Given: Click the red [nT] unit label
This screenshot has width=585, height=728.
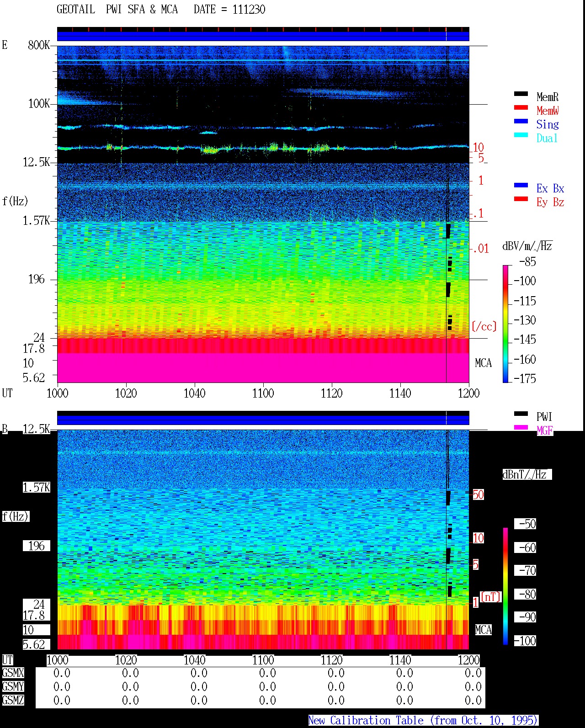Looking at the screenshot, I should point(491,597).
